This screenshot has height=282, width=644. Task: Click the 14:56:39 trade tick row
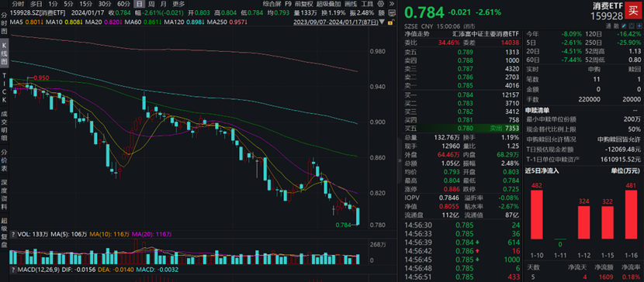pyautogui.click(x=462, y=242)
